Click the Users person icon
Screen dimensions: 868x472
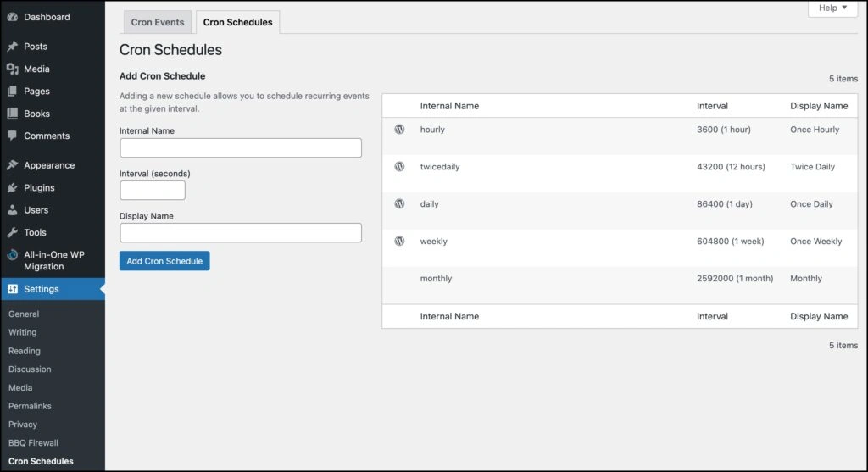point(12,210)
